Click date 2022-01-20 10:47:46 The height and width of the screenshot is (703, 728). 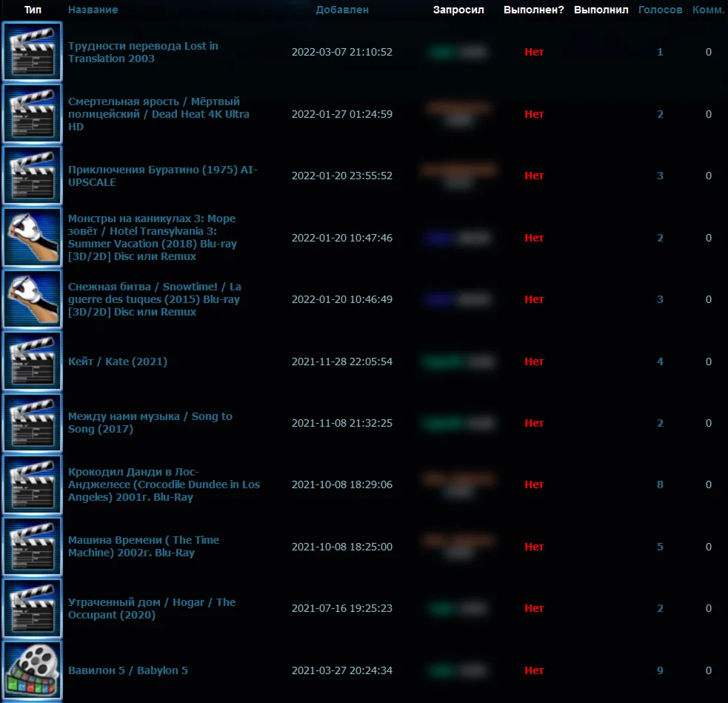point(341,238)
